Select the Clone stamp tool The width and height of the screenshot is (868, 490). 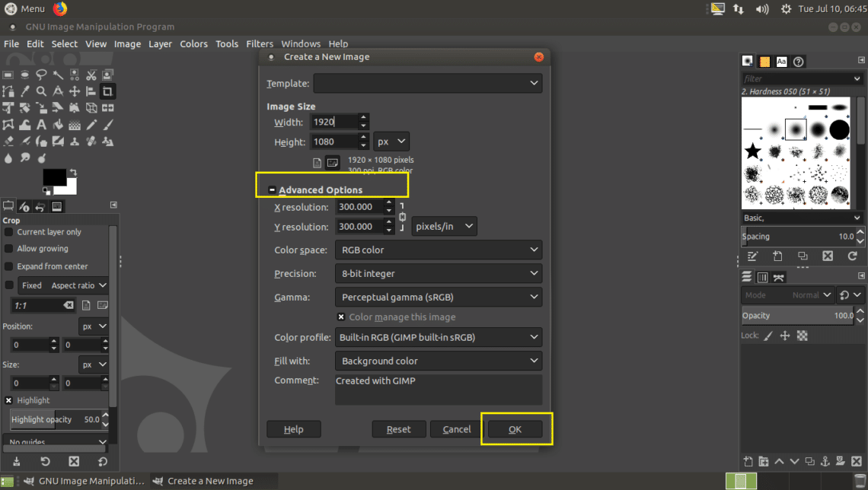pyautogui.click(x=74, y=142)
